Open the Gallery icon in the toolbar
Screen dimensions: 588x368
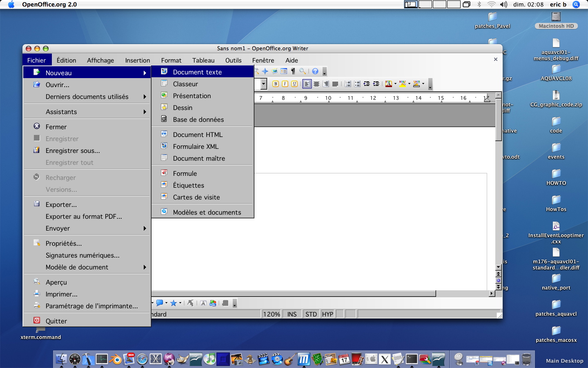tap(274, 71)
